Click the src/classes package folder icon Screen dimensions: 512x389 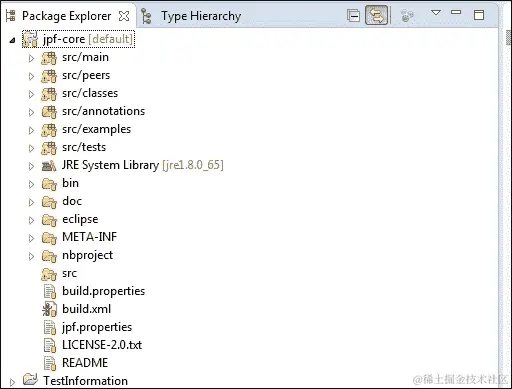49,94
